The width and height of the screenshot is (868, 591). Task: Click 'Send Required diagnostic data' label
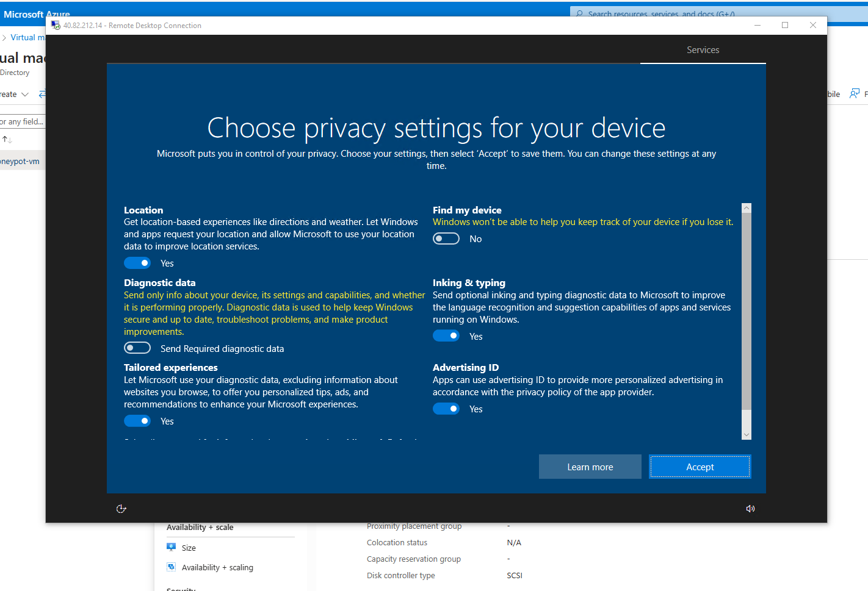(222, 348)
